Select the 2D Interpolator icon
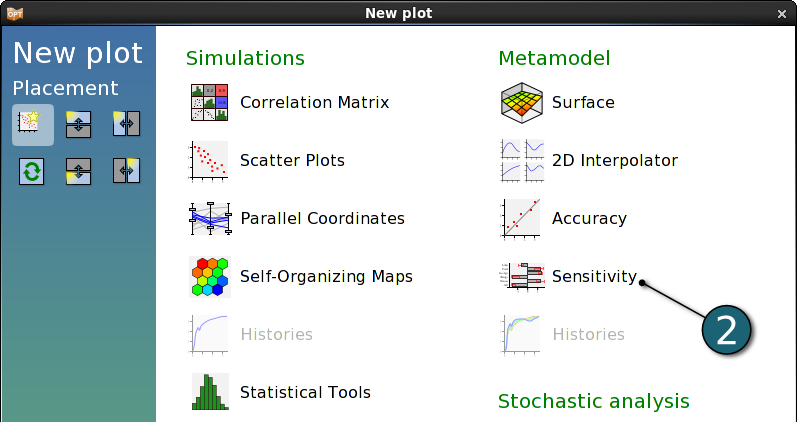Viewport: 797px width, 422px height. click(522, 161)
